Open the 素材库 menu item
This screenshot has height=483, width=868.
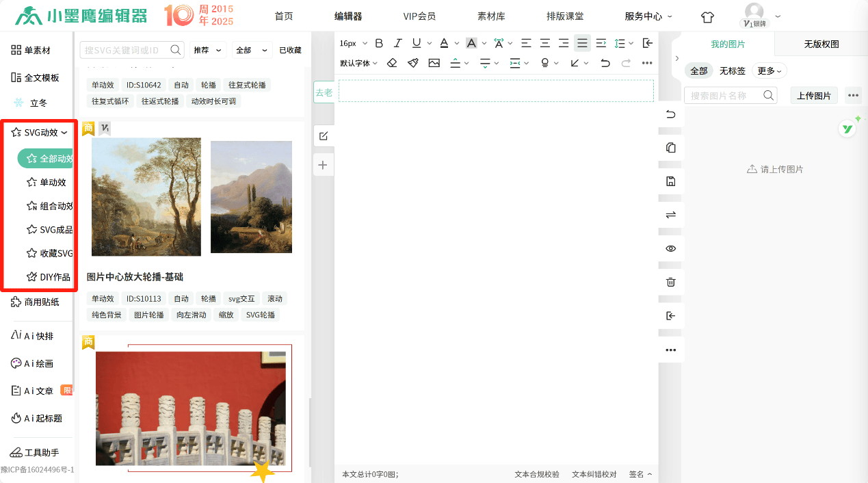pyautogui.click(x=491, y=16)
